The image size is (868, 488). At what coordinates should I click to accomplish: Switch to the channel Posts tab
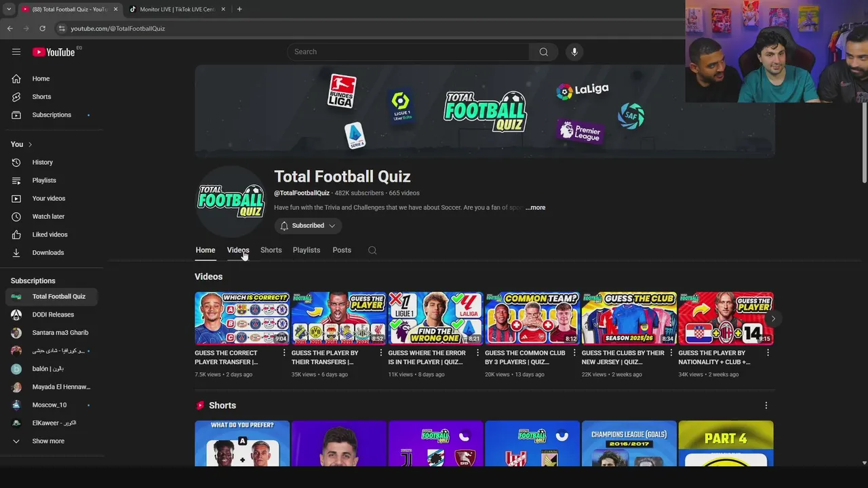pos(342,250)
